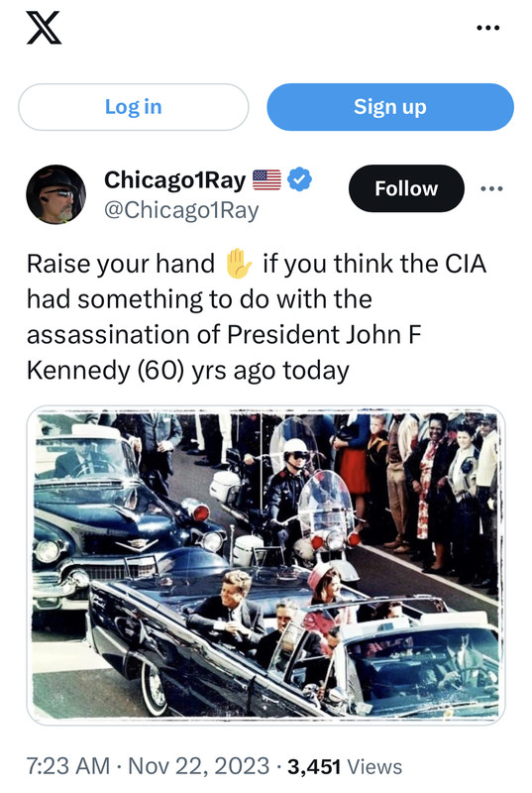
Task: Click the blue Sign up button
Action: click(x=390, y=107)
